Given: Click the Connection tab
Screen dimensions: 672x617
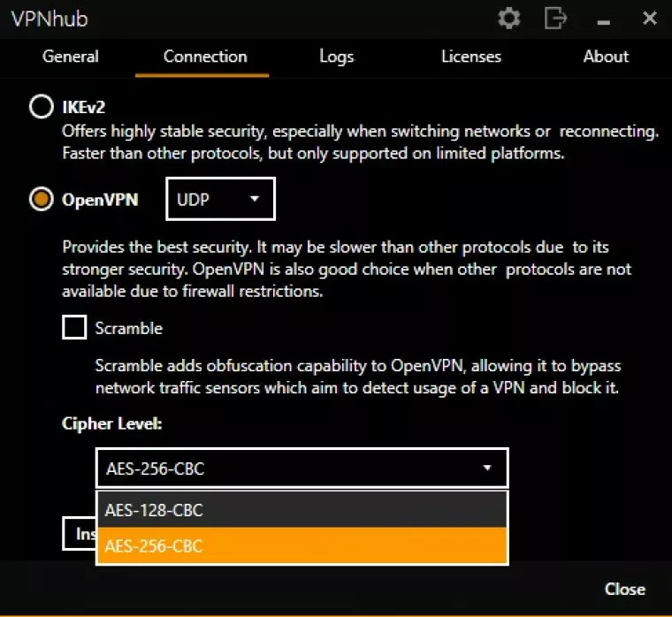Looking at the screenshot, I should (x=205, y=57).
